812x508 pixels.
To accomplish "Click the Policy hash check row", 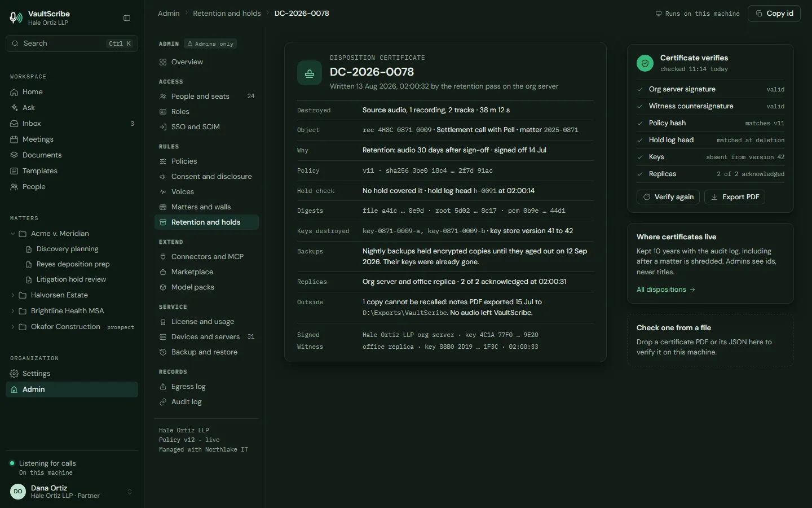I will [710, 123].
